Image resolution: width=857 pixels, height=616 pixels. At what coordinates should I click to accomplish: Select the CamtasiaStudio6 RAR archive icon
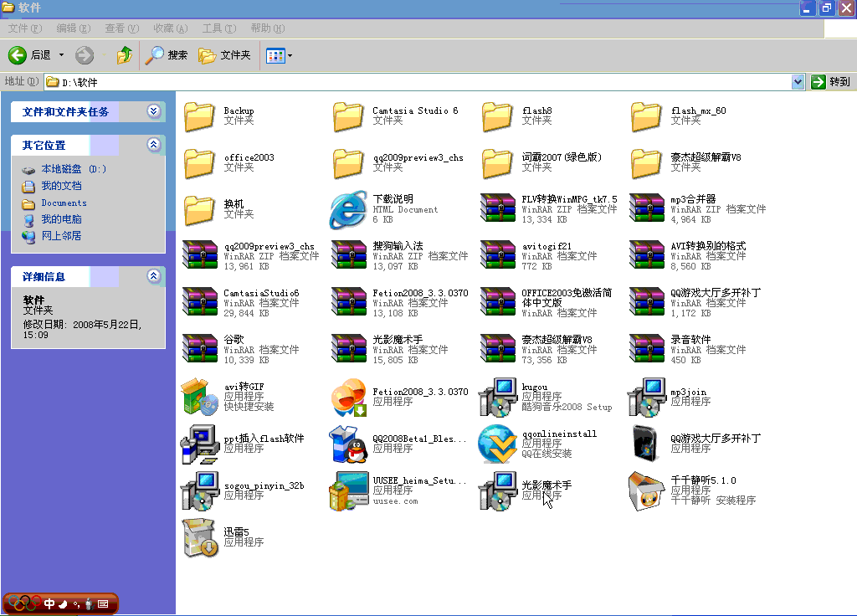click(199, 302)
